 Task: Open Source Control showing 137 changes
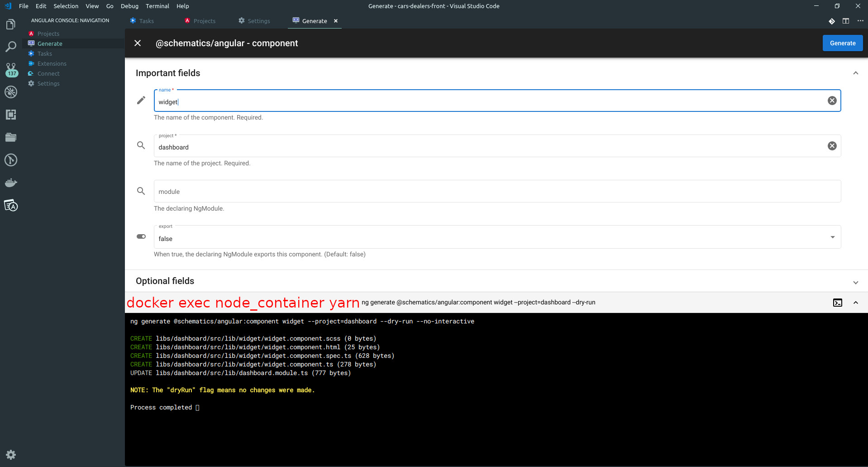[x=11, y=69]
